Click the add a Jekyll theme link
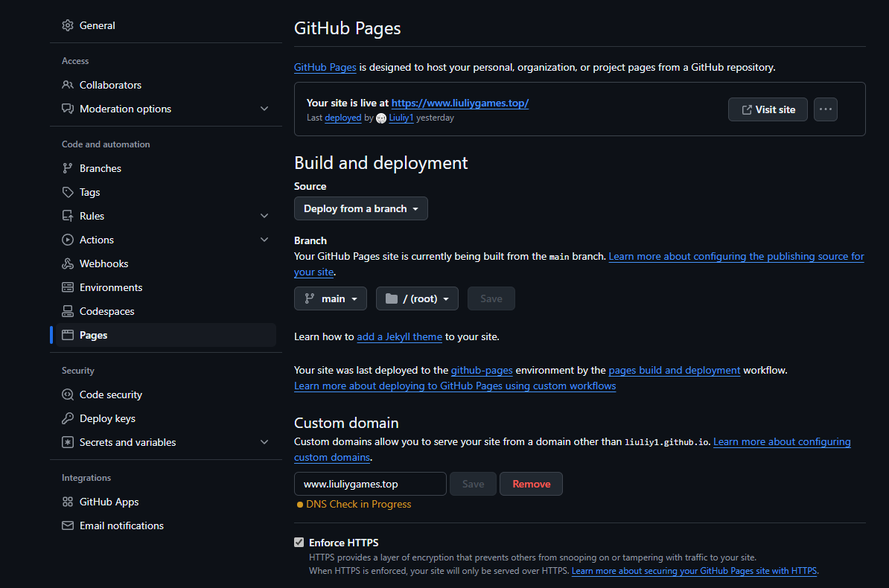The height and width of the screenshot is (588, 889). click(399, 337)
